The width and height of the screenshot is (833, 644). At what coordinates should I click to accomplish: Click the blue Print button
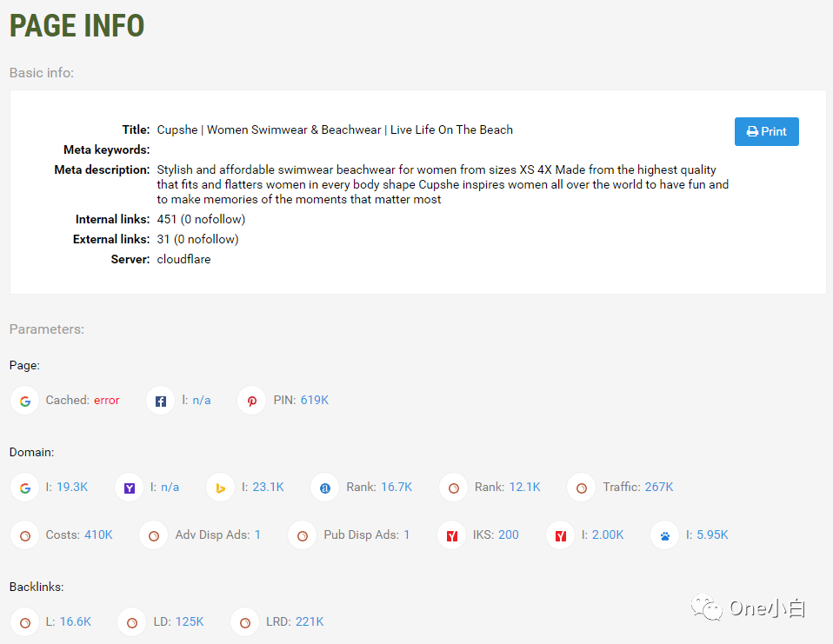pos(766,131)
